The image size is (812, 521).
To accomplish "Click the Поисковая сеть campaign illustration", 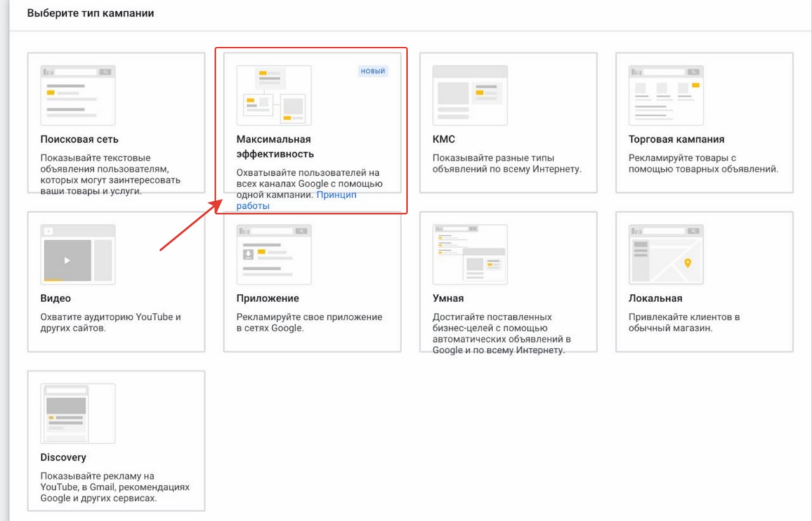I will click(x=78, y=95).
